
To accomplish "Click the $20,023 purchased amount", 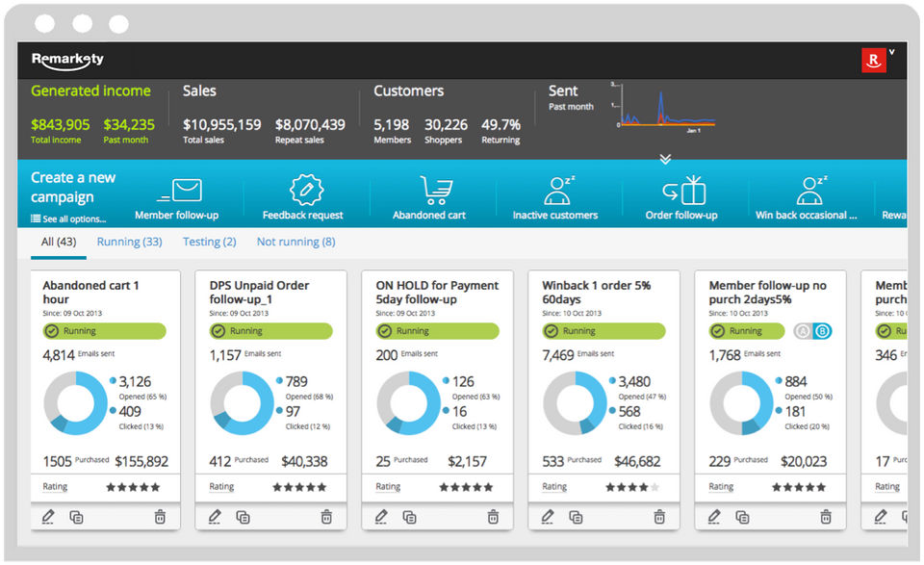I will (804, 461).
